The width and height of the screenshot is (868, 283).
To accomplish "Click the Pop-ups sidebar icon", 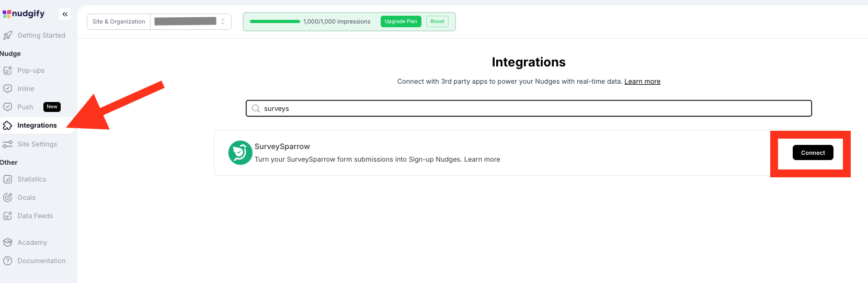I will [x=7, y=71].
